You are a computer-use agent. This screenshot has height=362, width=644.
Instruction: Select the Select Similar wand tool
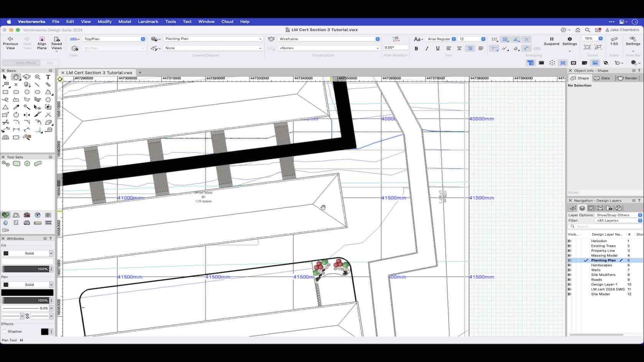tap(27, 107)
